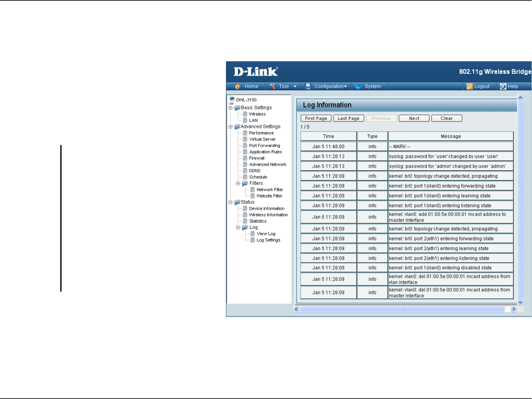Click the disabled Previous button
The image size is (532, 399).
pyautogui.click(x=381, y=118)
